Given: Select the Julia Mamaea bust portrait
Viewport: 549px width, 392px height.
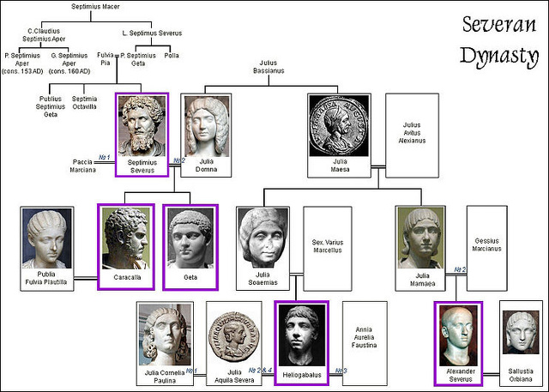Looking at the screenshot, I should [421, 238].
